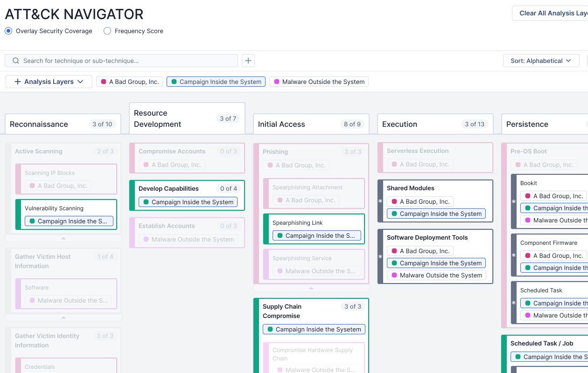Toggle A Bad Group, Inc. layer chip

[x=130, y=82]
